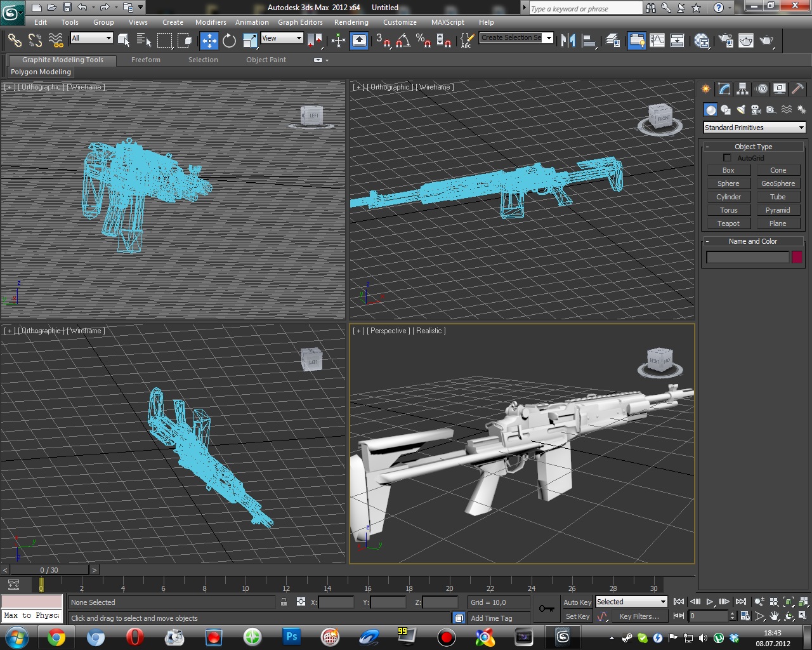Click the Select and Link chain icon

(14, 41)
